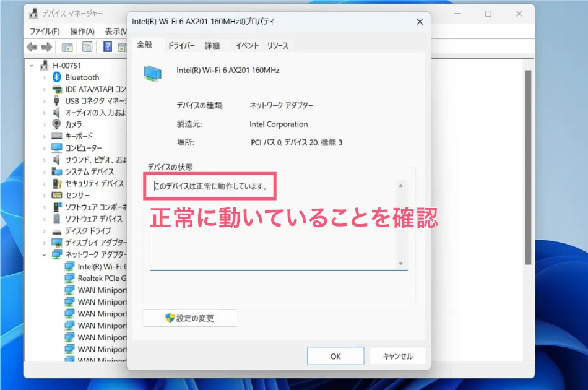Click the Bluetooth category icon
Image resolution: width=588 pixels, height=390 pixels.
click(58, 77)
